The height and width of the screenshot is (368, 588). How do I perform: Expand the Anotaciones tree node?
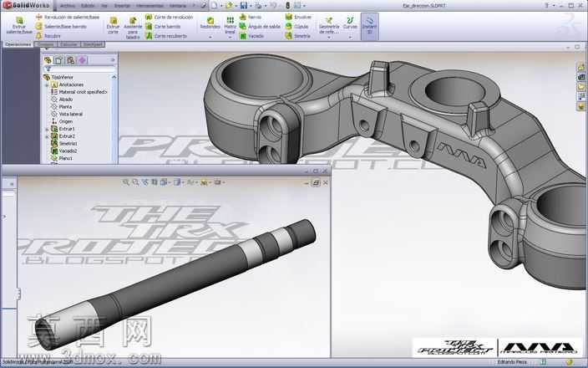47,84
